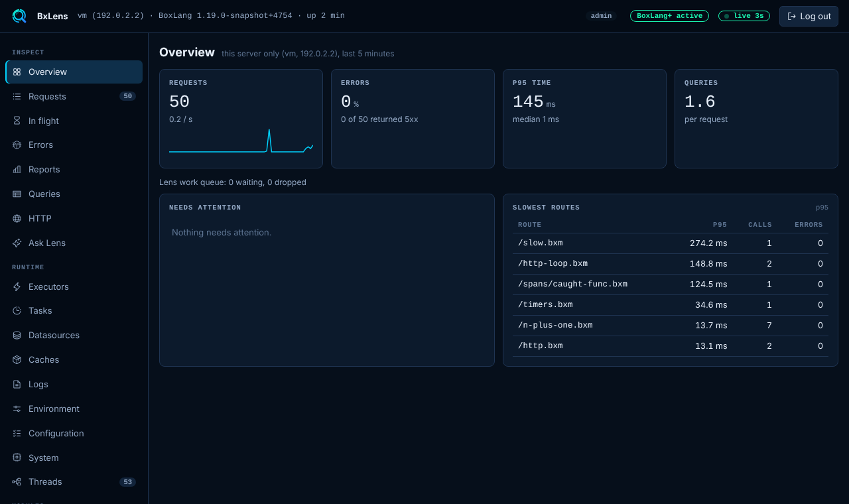849x504 pixels.
Task: Click the Tasks clock icon
Action: (17, 310)
